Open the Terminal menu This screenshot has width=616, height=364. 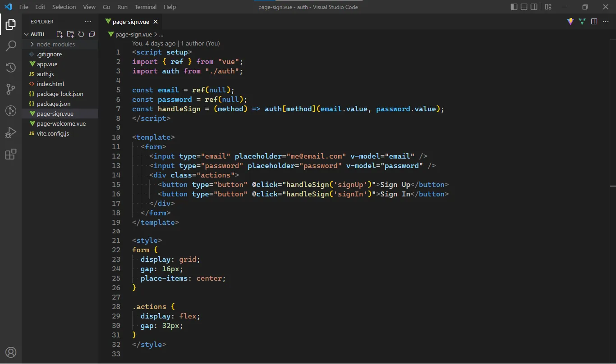pyautogui.click(x=145, y=7)
